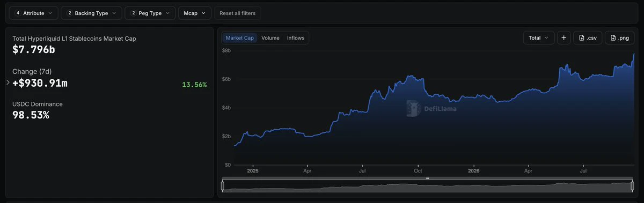Click the 2026 x-axis label
The width and height of the screenshot is (644, 203).
(x=473, y=171)
